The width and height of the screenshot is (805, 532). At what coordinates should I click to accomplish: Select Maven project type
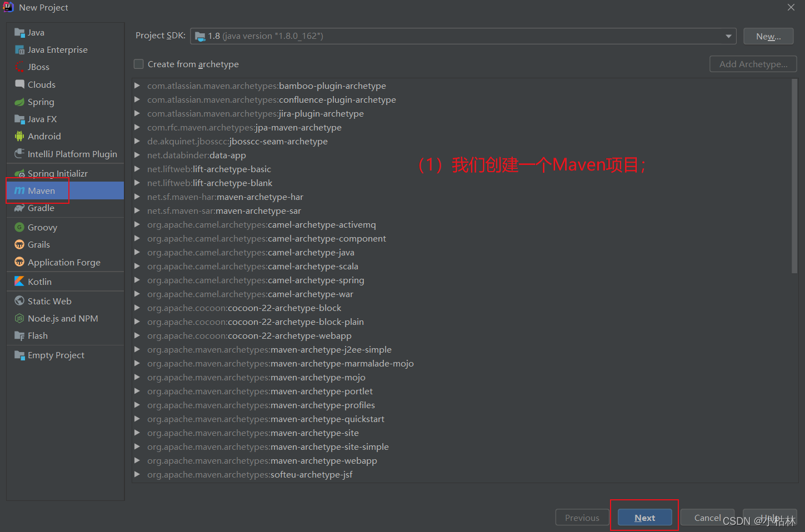(66, 190)
